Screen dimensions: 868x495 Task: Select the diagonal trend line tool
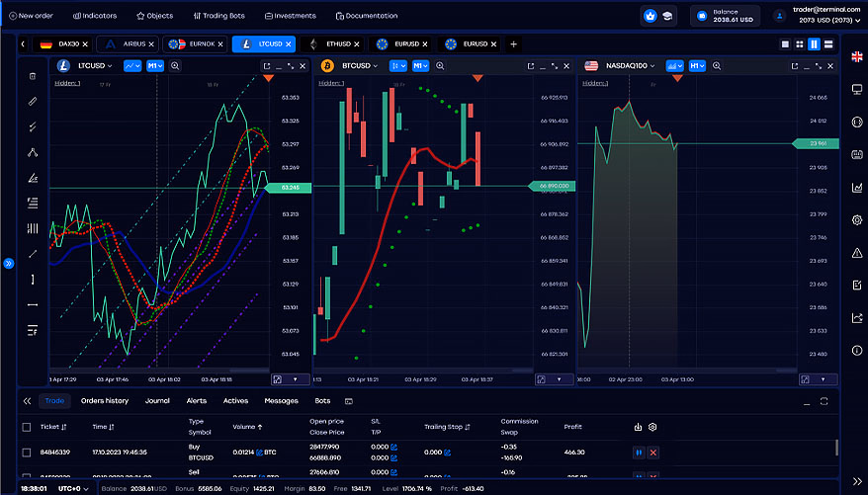click(33, 254)
